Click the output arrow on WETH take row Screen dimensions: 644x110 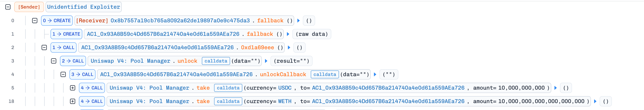coord(595,101)
